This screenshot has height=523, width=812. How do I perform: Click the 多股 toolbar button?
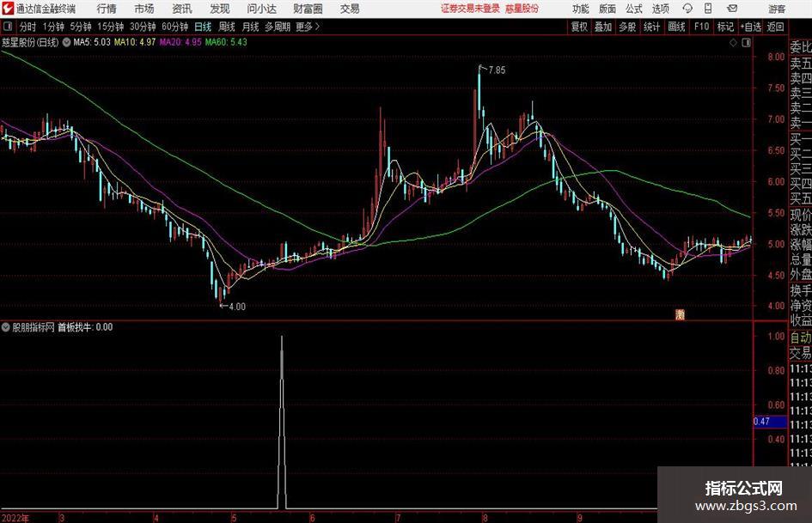point(627,27)
